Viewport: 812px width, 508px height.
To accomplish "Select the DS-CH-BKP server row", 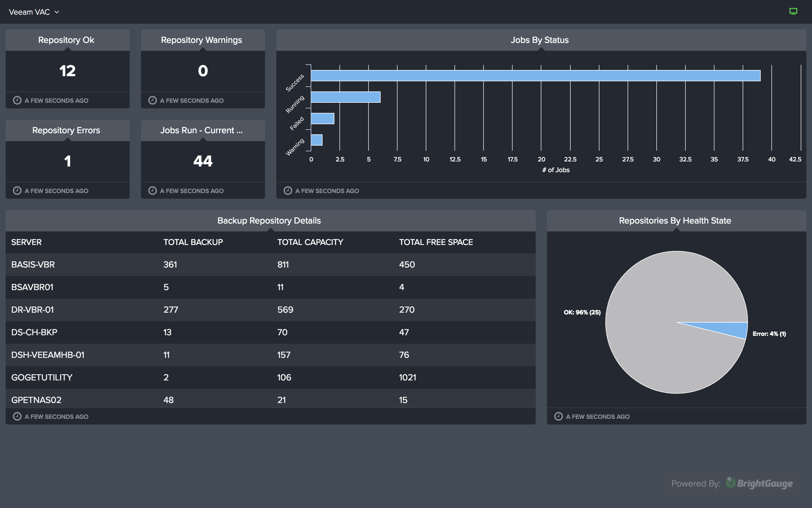I will (x=270, y=332).
